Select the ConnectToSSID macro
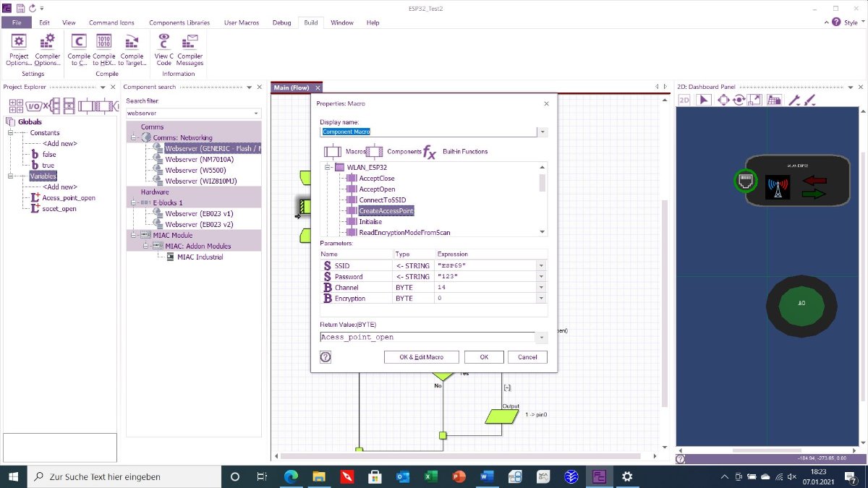The image size is (868, 488). pos(382,200)
